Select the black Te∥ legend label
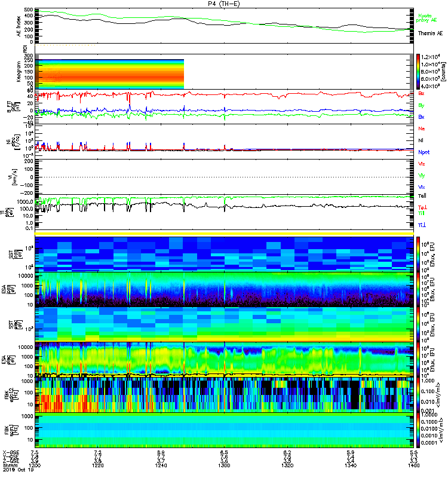This screenshot has height=478, width=448. [422, 196]
